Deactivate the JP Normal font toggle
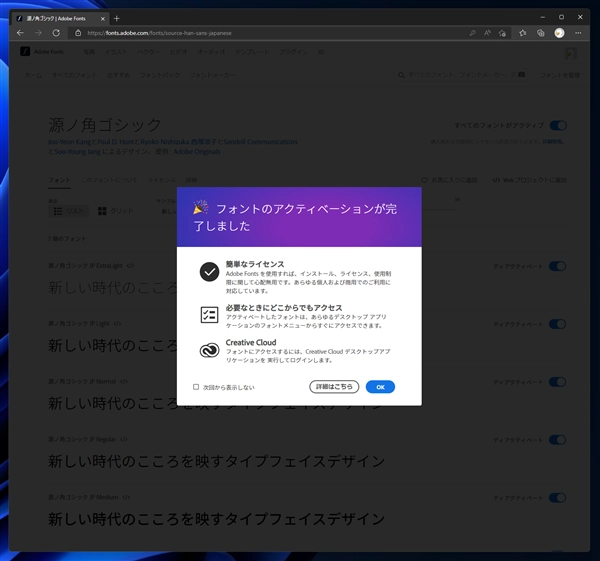Image resolution: width=600 pixels, height=561 pixels. (x=558, y=382)
